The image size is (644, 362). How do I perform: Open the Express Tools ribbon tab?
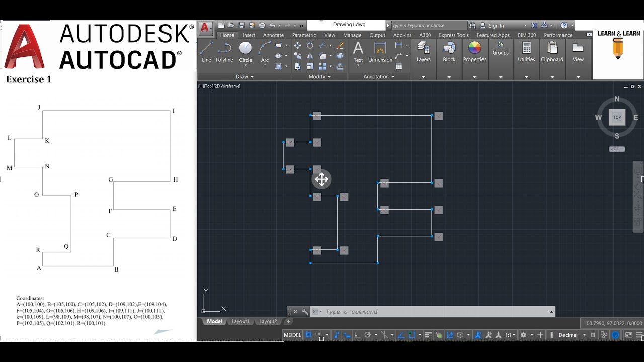[454, 35]
